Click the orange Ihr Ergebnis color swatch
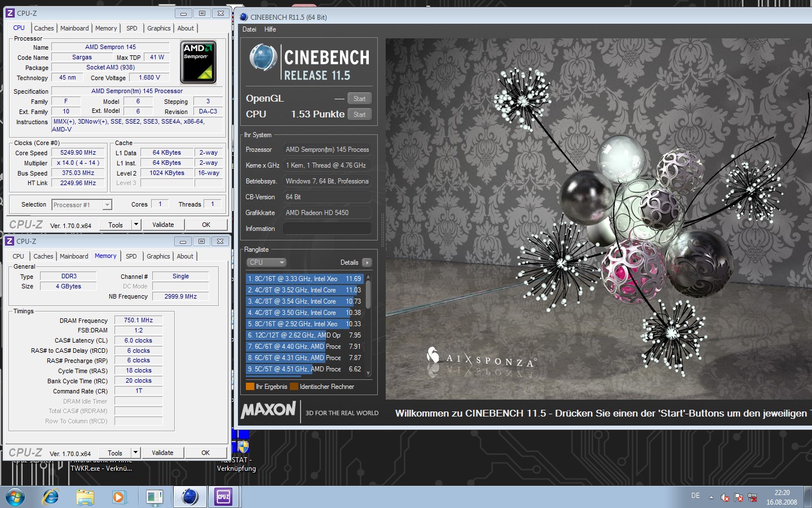The height and width of the screenshot is (508, 812). click(250, 387)
